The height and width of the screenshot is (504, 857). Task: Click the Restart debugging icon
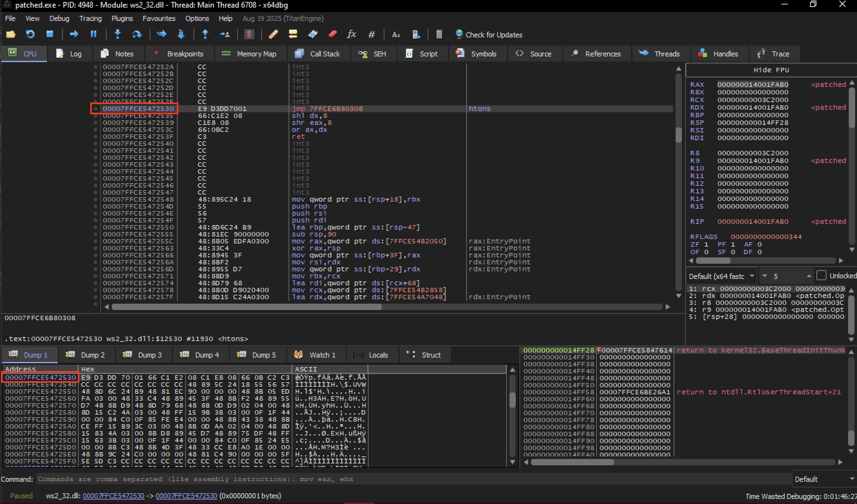30,34
